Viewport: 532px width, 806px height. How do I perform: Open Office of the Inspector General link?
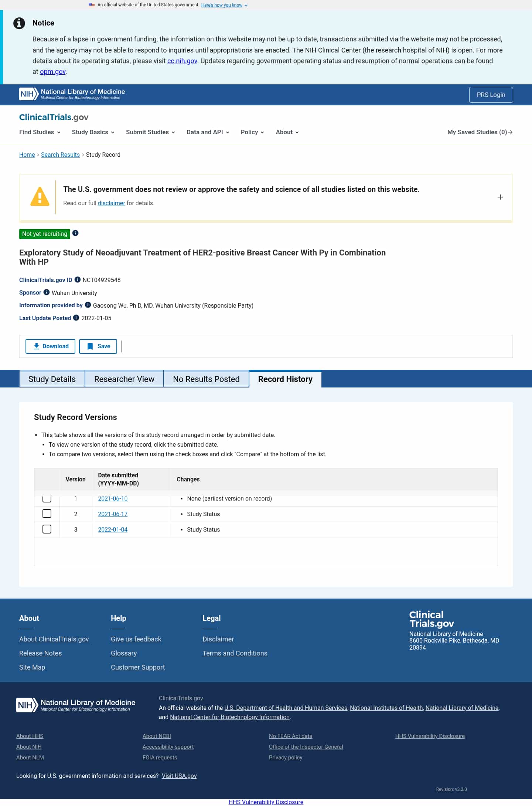pos(306,747)
